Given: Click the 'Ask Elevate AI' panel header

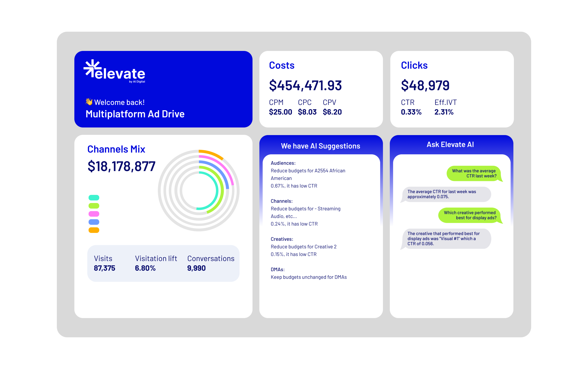Looking at the screenshot, I should 450,144.
